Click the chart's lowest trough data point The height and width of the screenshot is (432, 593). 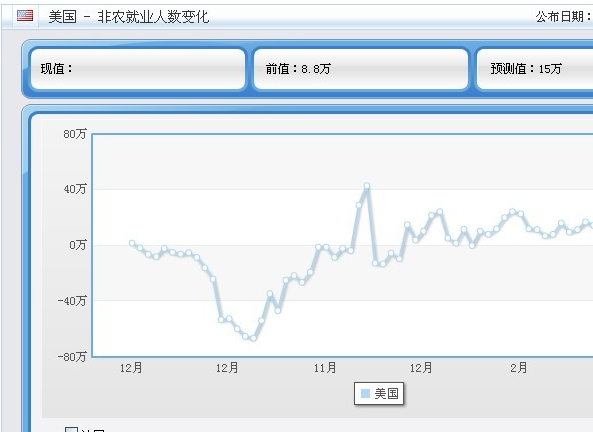click(253, 338)
